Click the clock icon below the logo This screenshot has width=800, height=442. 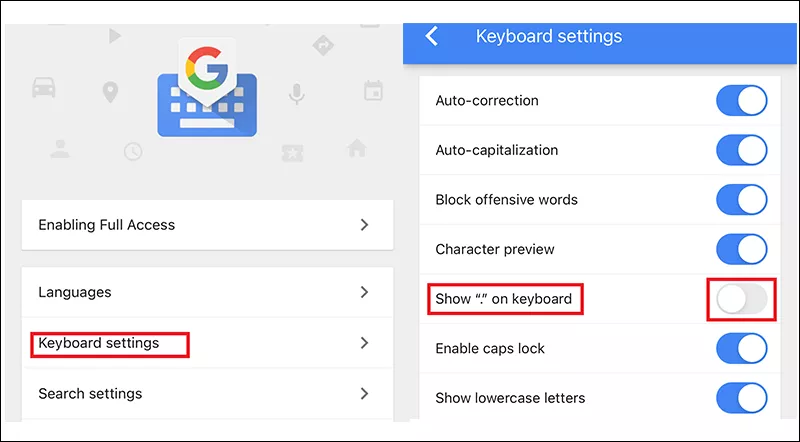133,151
